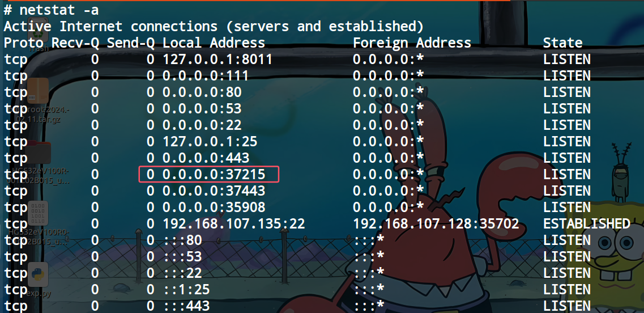The width and height of the screenshot is (644, 313).
Task: Select local address 0.0.0.0:37443
Action: point(214,191)
